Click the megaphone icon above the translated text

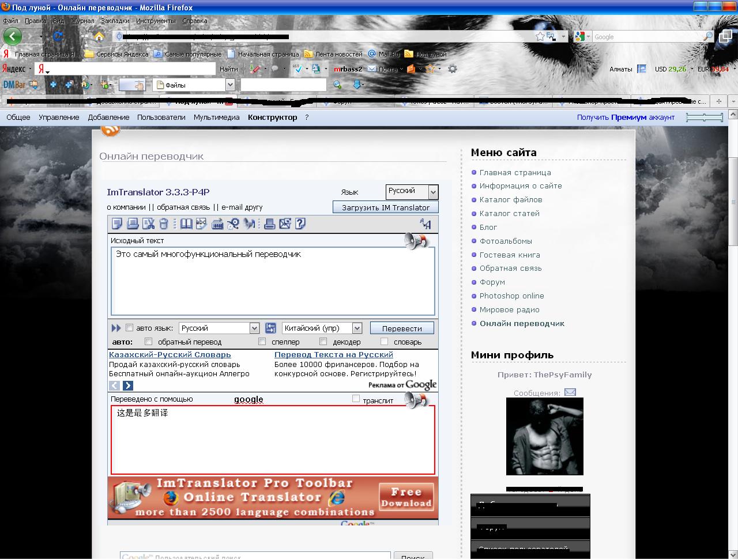click(415, 400)
